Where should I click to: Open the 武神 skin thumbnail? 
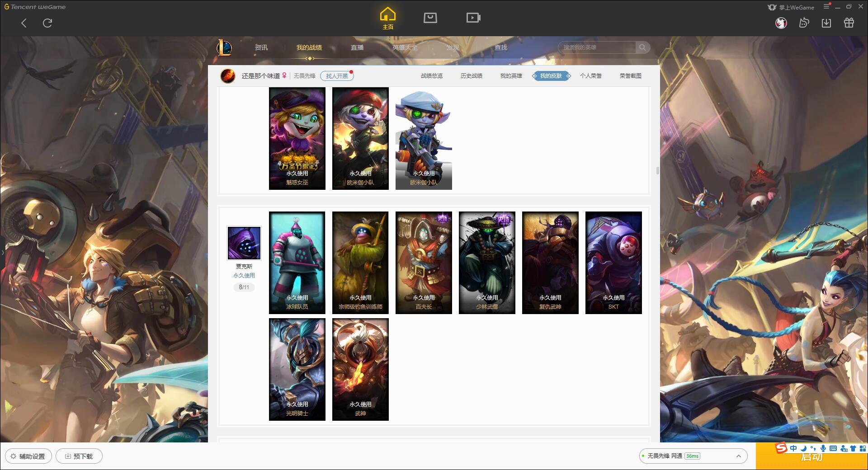point(360,369)
